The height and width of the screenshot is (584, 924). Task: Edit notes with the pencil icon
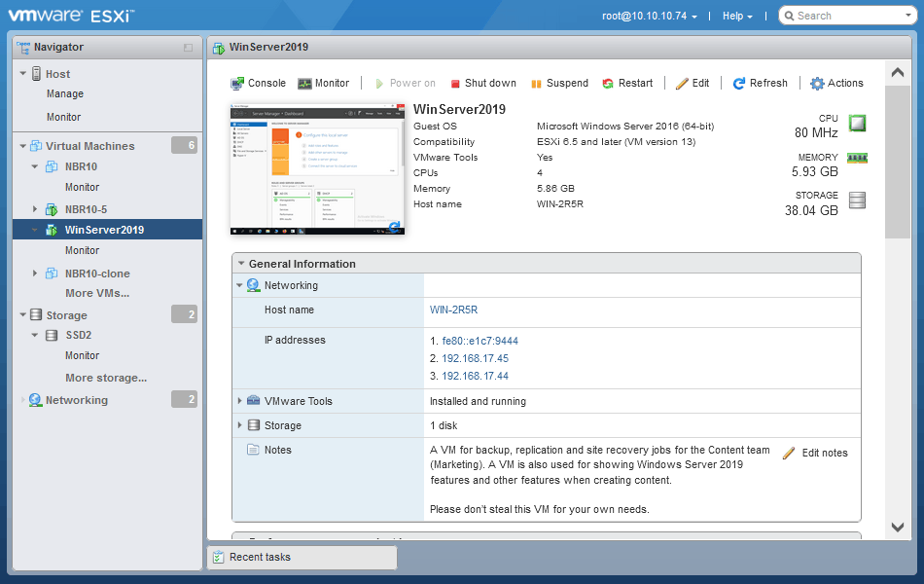(790, 452)
